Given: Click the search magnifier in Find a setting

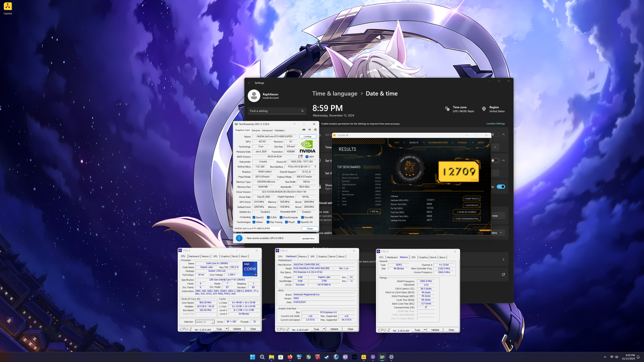Looking at the screenshot, I should (302, 111).
